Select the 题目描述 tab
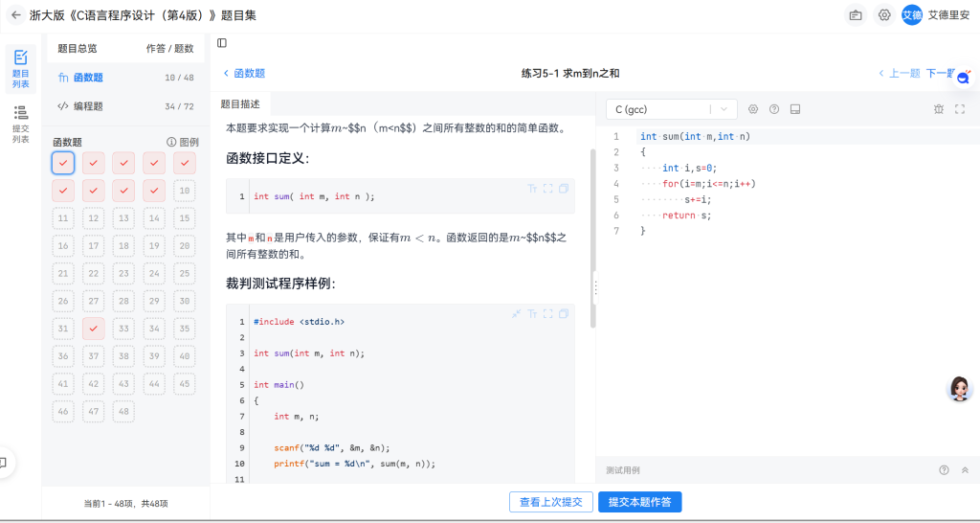980x523 pixels. pos(240,104)
